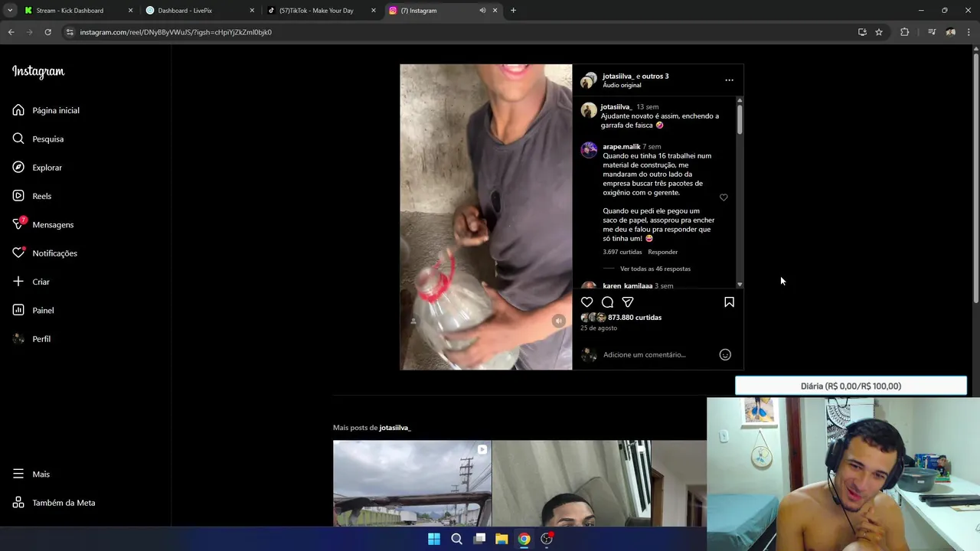Go back in browser
Image resolution: width=980 pixels, height=551 pixels.
pos(11,32)
